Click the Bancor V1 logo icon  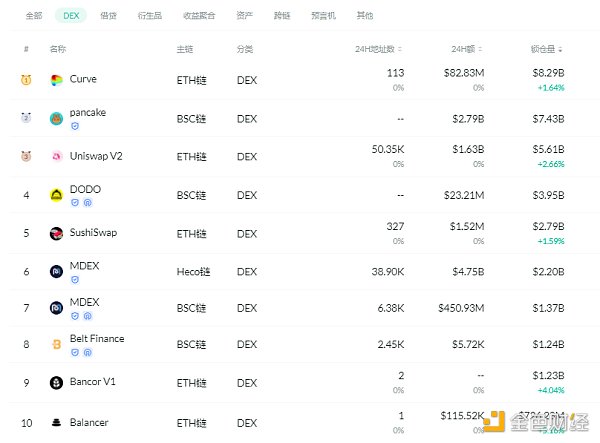coord(56,382)
